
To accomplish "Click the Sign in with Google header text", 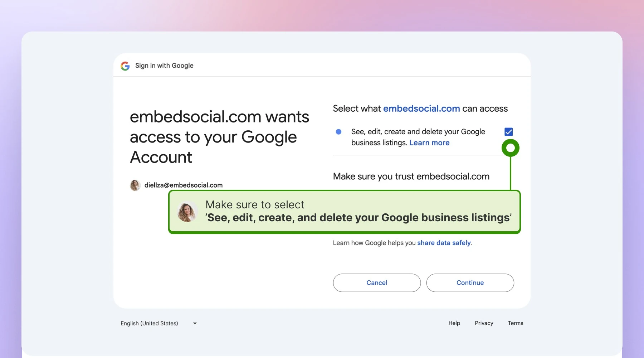I will coord(164,66).
